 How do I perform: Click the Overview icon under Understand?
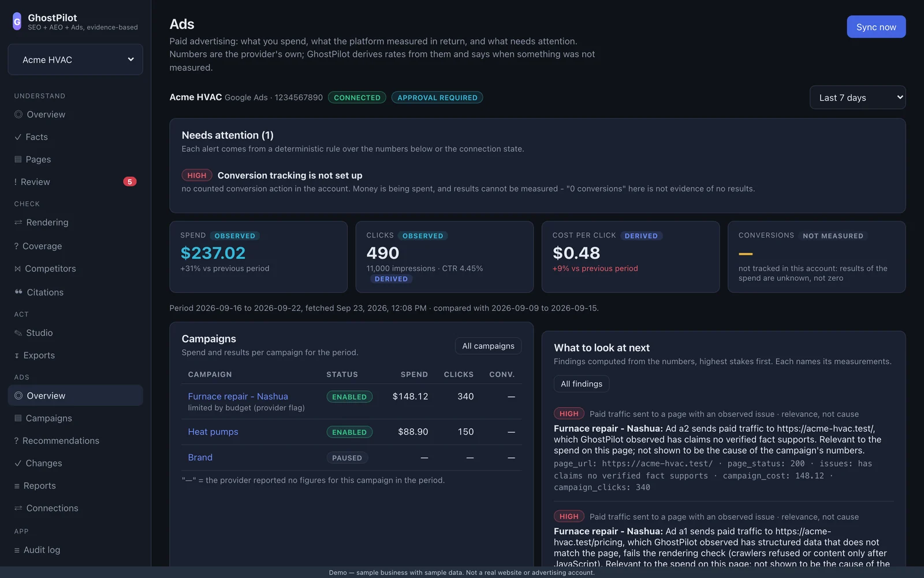click(18, 114)
